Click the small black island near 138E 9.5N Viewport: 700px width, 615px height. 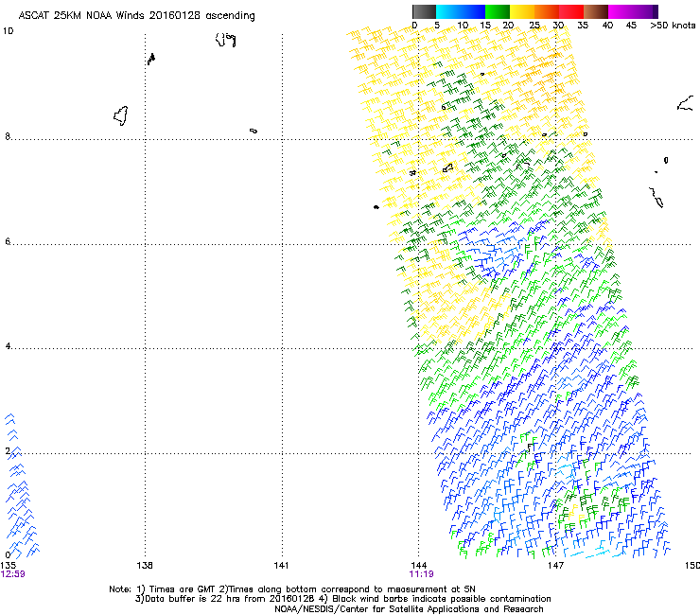151,59
